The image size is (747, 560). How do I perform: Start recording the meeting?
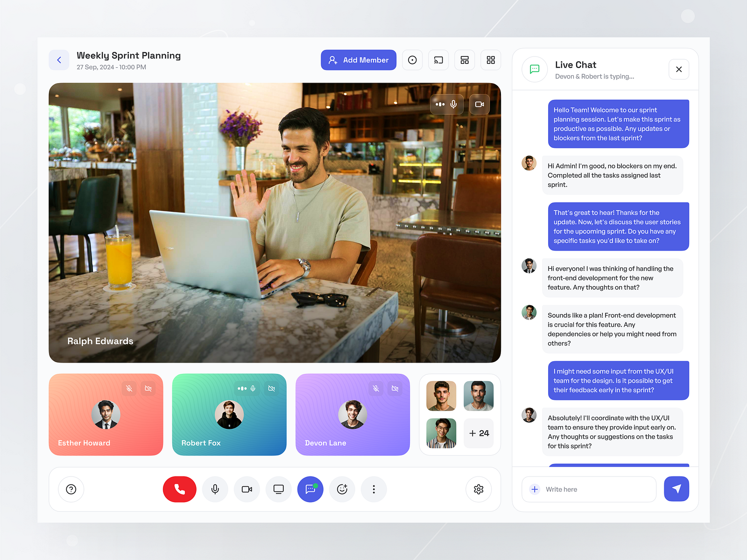coord(412,60)
